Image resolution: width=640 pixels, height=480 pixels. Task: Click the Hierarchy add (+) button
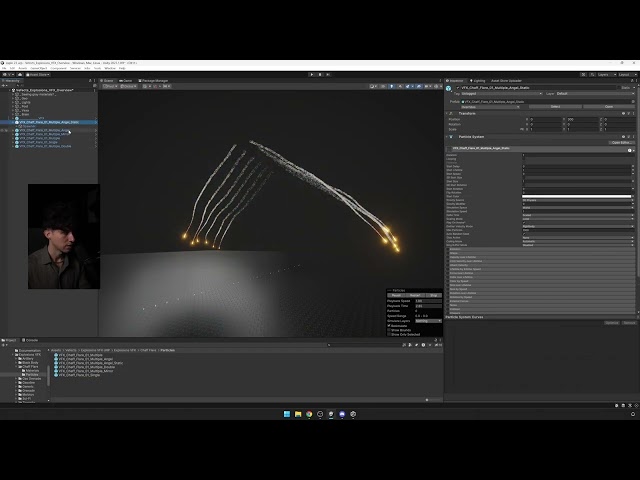click(x=4, y=86)
